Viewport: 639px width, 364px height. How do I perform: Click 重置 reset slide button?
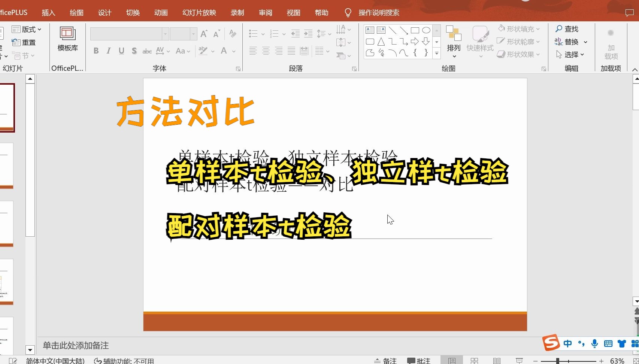[24, 42]
